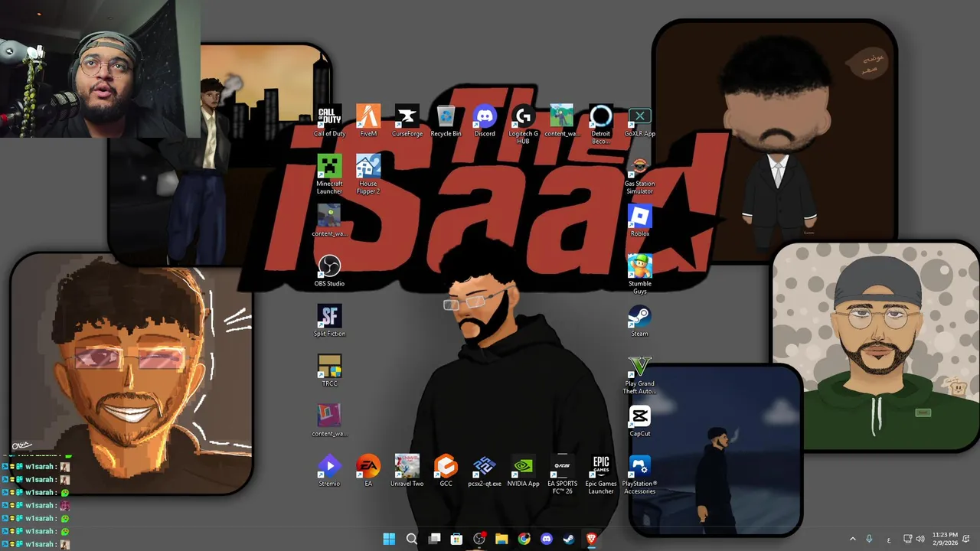The height and width of the screenshot is (551, 980).
Task: Open Discord from the taskbar
Action: point(547,539)
